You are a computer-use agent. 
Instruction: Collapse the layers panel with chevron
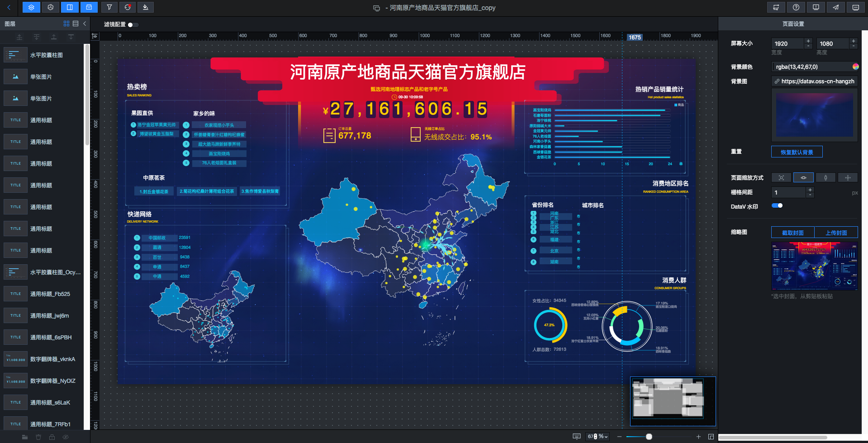[x=85, y=24]
